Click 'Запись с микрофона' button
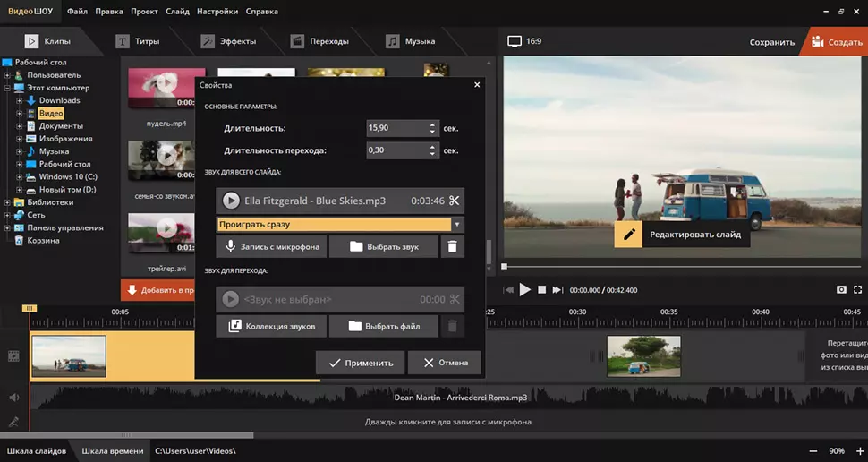 [x=271, y=246]
